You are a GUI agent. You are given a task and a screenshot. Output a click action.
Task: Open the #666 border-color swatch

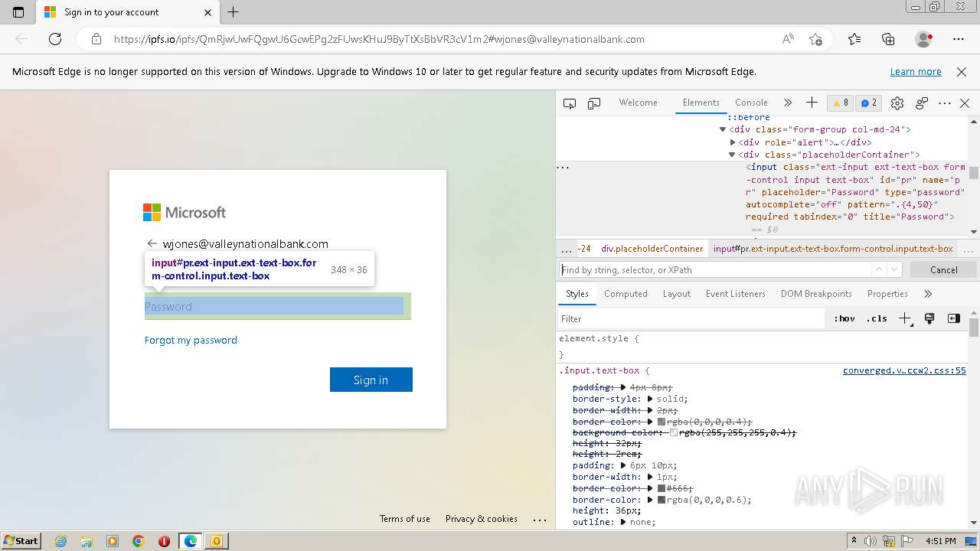tap(661, 488)
